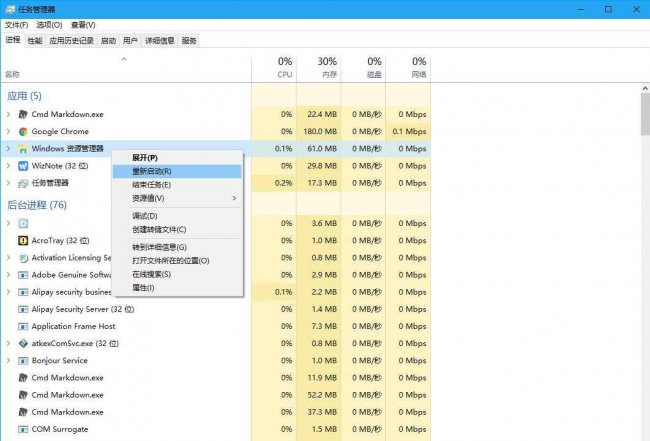Click the 任务管理器 process row icon

(x=23, y=183)
